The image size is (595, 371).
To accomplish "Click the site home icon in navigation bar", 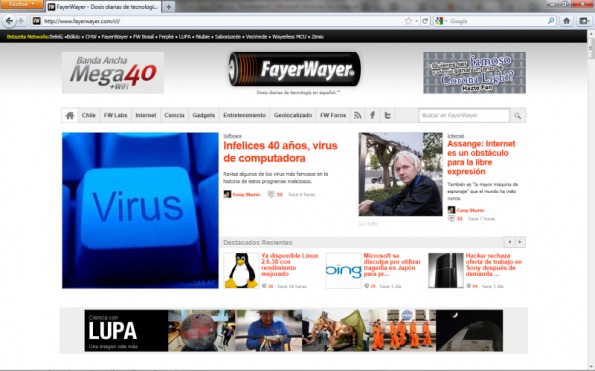I will tap(70, 115).
